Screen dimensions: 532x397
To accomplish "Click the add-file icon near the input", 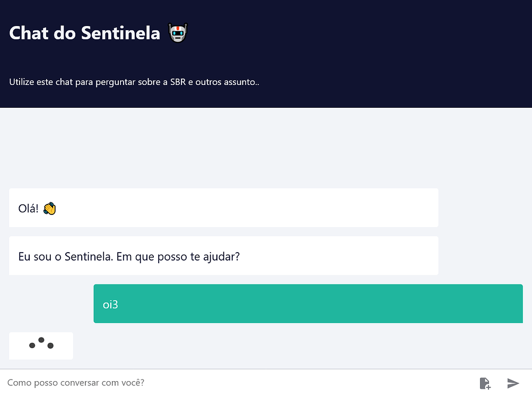I will pos(485,383).
